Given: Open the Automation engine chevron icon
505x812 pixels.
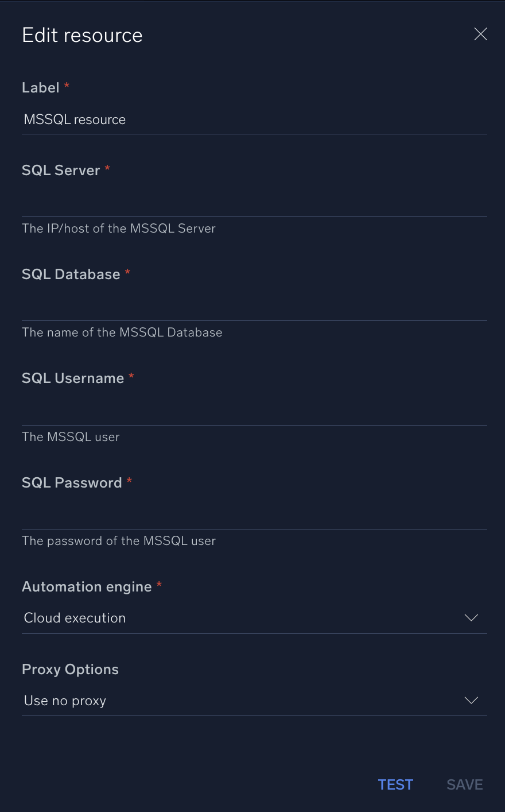Looking at the screenshot, I should 471,618.
